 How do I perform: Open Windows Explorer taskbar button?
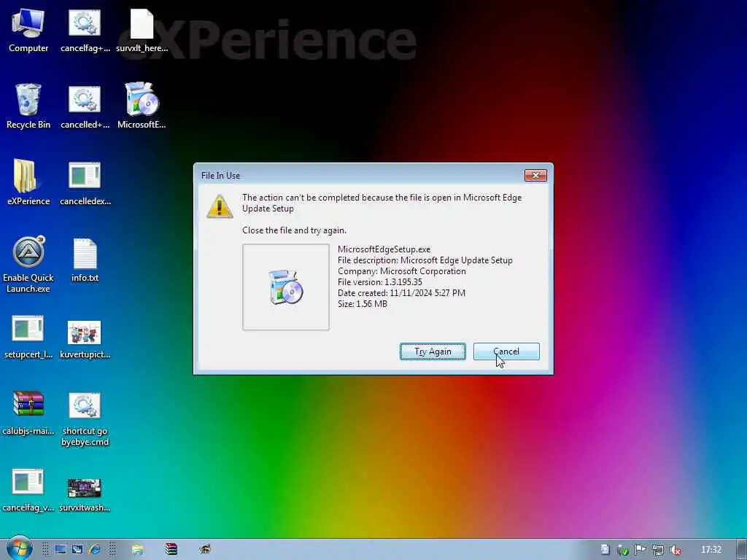tap(138, 550)
